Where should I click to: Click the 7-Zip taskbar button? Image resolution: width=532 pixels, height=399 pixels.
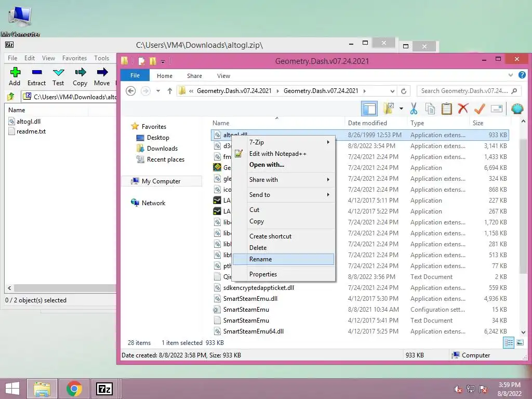(104, 389)
